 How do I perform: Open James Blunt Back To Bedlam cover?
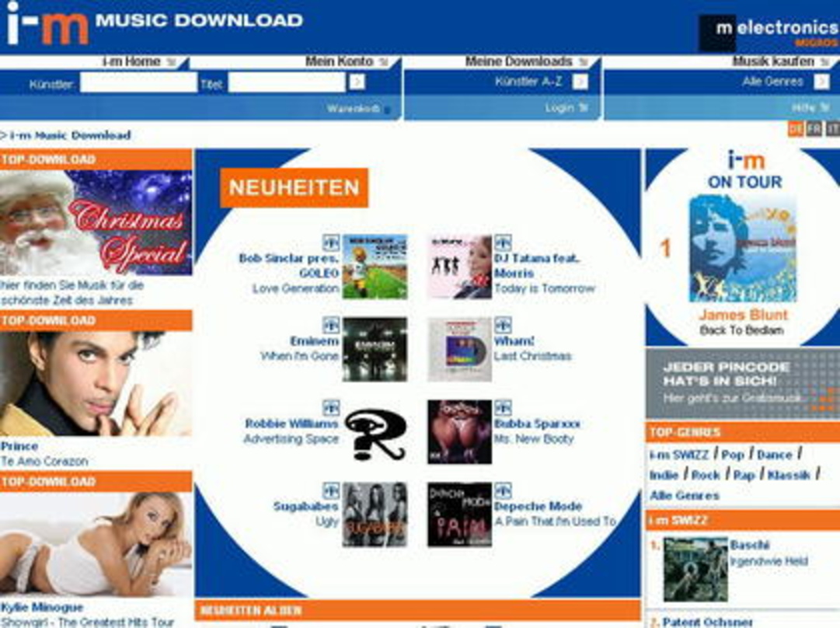point(743,248)
